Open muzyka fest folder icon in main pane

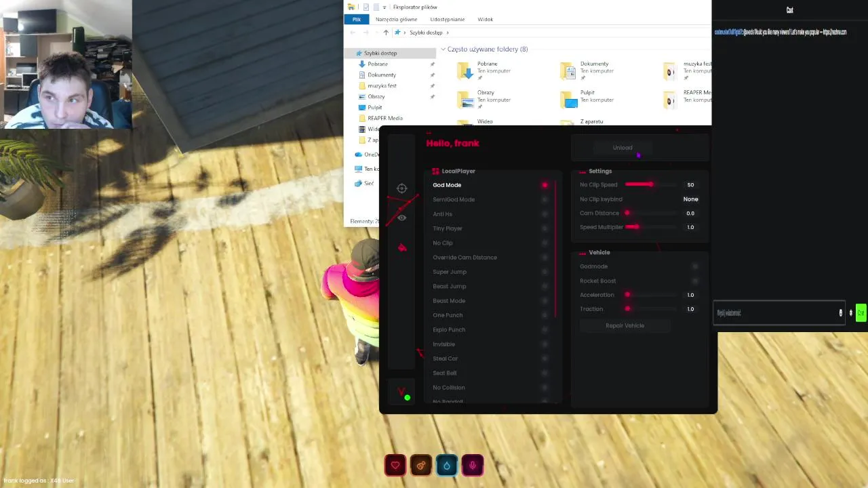coord(671,70)
